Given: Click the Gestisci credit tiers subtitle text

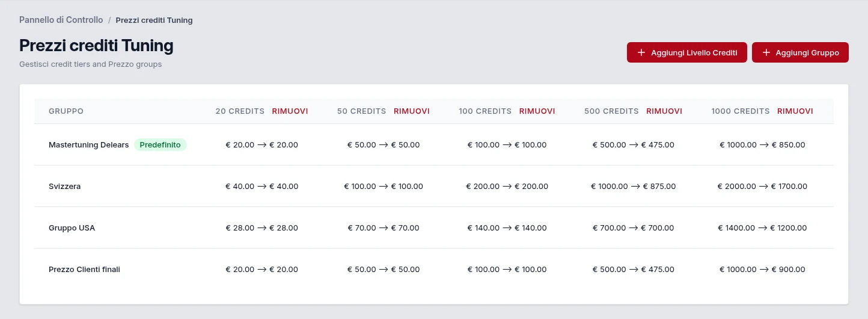Looking at the screenshot, I should pyautogui.click(x=91, y=64).
